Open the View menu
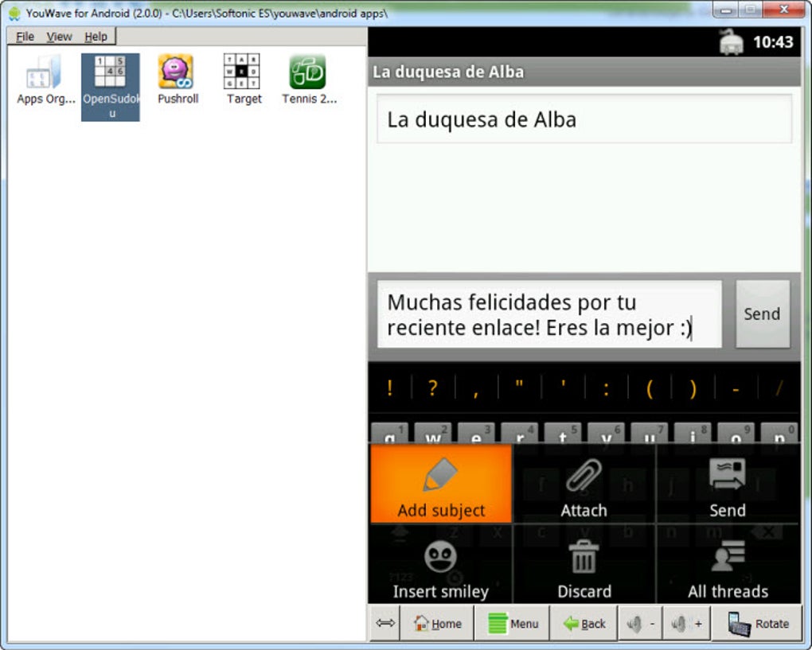Viewport: 812px width, 650px height. click(x=59, y=37)
